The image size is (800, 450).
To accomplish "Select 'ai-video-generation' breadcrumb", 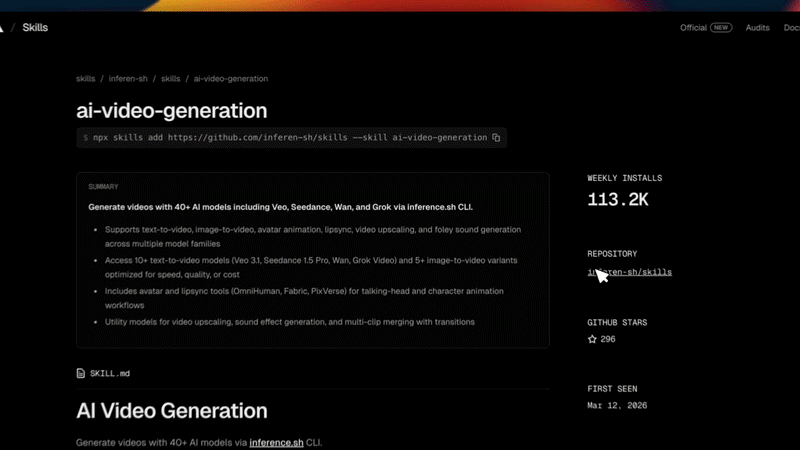I will click(x=231, y=79).
